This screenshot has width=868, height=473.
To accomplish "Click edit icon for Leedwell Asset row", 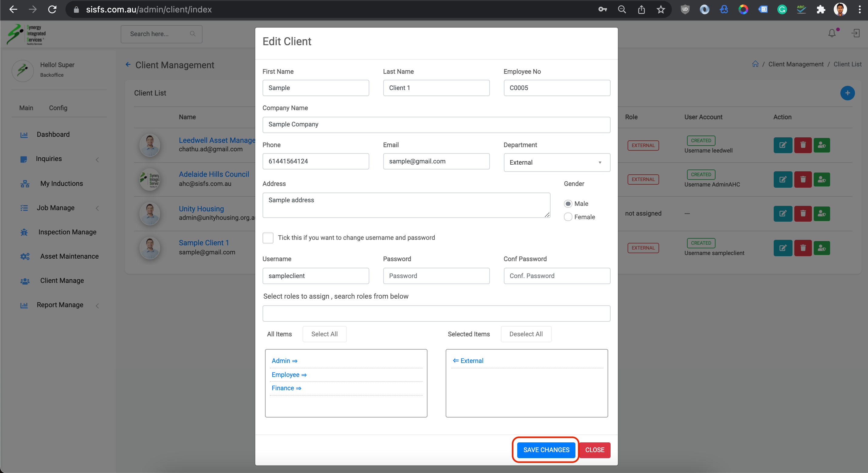I will [x=783, y=145].
